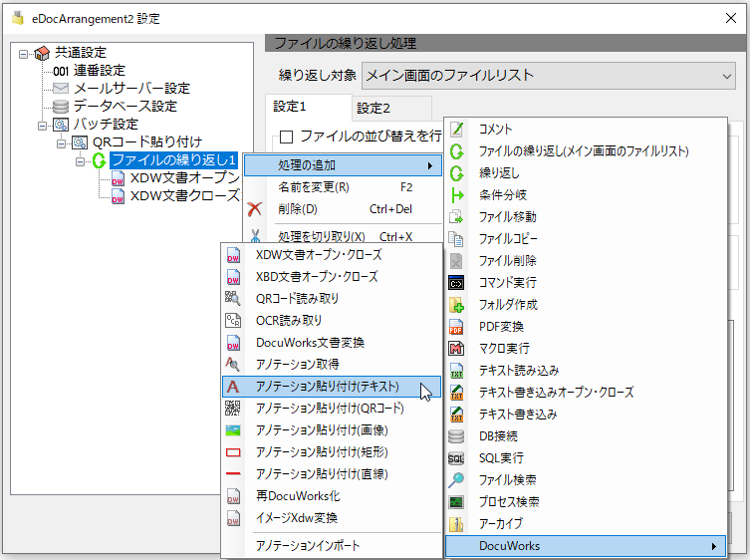The height and width of the screenshot is (560, 750).
Task: Click the 条件分岐 branch icon
Action: point(457,195)
